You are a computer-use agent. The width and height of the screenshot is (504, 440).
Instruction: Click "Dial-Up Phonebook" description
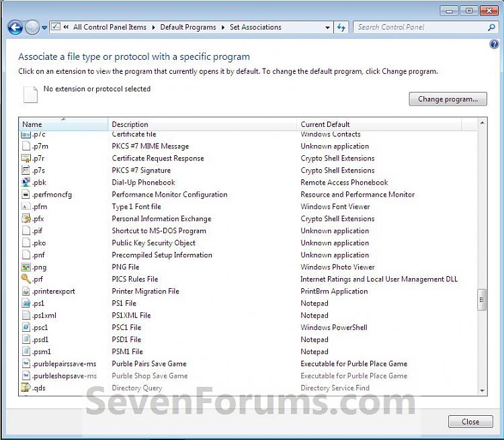point(143,183)
